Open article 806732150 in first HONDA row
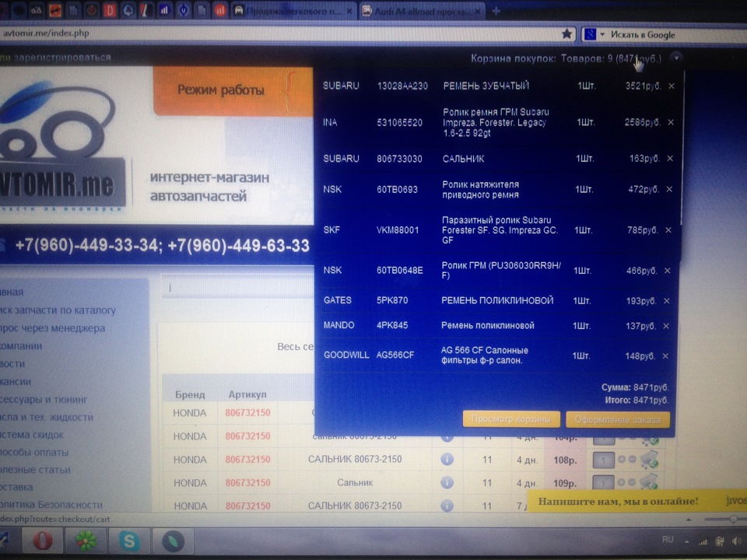The height and width of the screenshot is (560, 747). tap(247, 413)
